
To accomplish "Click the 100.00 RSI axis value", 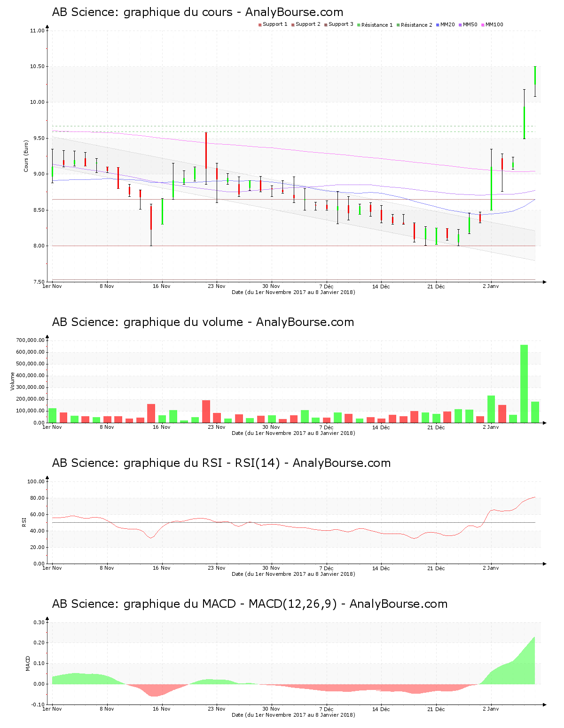I will tap(36, 481).
